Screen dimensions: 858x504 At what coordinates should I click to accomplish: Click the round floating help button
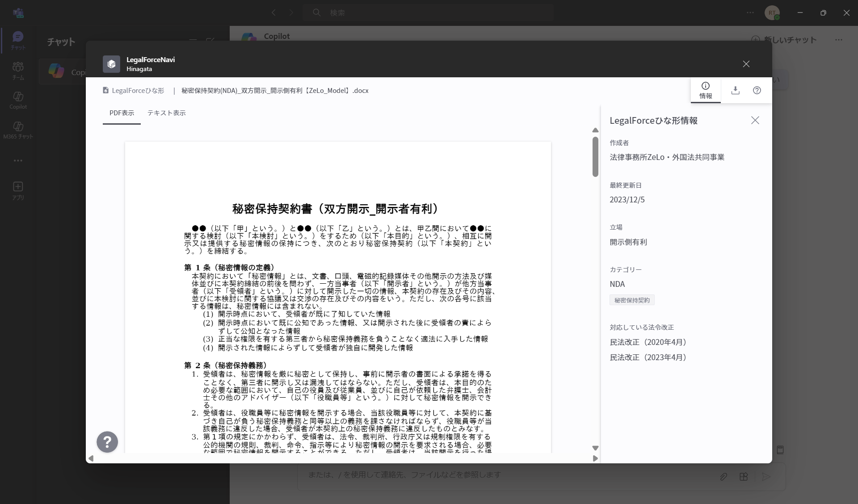point(107,442)
